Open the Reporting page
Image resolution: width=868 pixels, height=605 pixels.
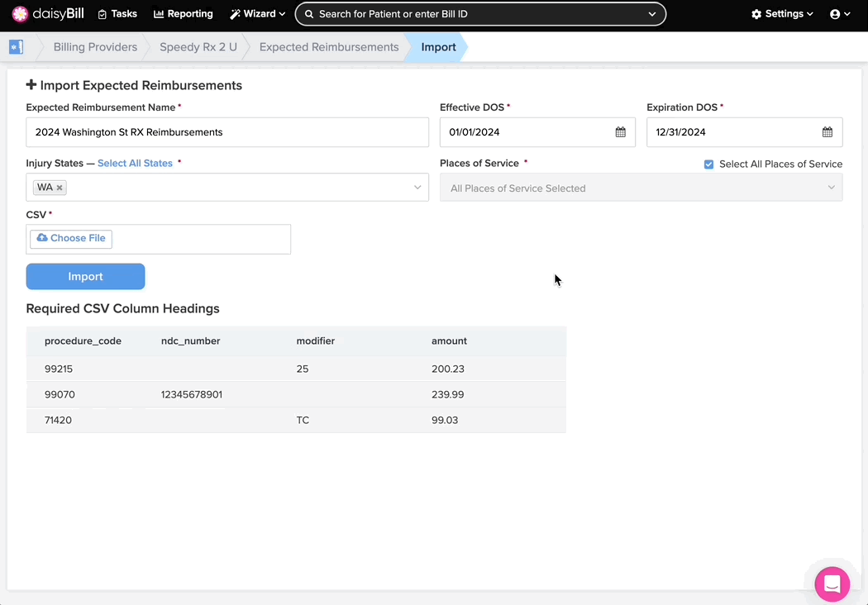click(184, 14)
